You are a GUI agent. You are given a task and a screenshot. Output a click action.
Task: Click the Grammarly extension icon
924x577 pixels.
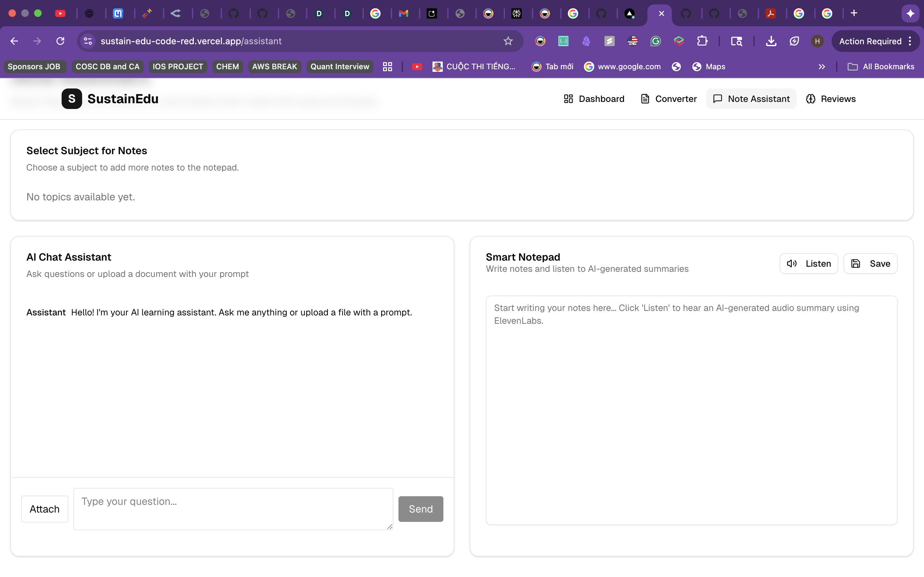pos(655,41)
